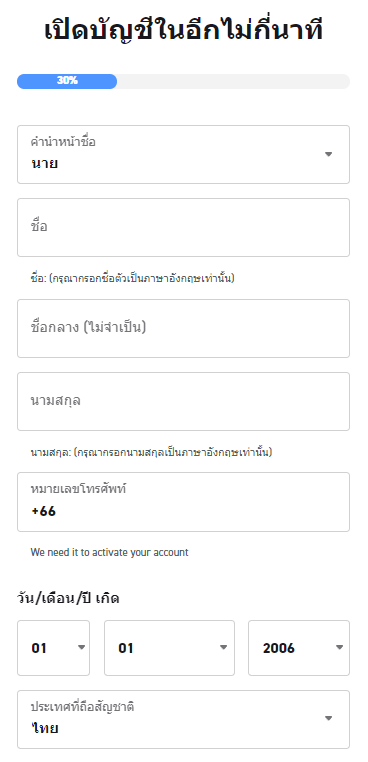Click the 30% progress bar
Image resolution: width=368 pixels, height=762 pixels.
pyautogui.click(x=183, y=81)
